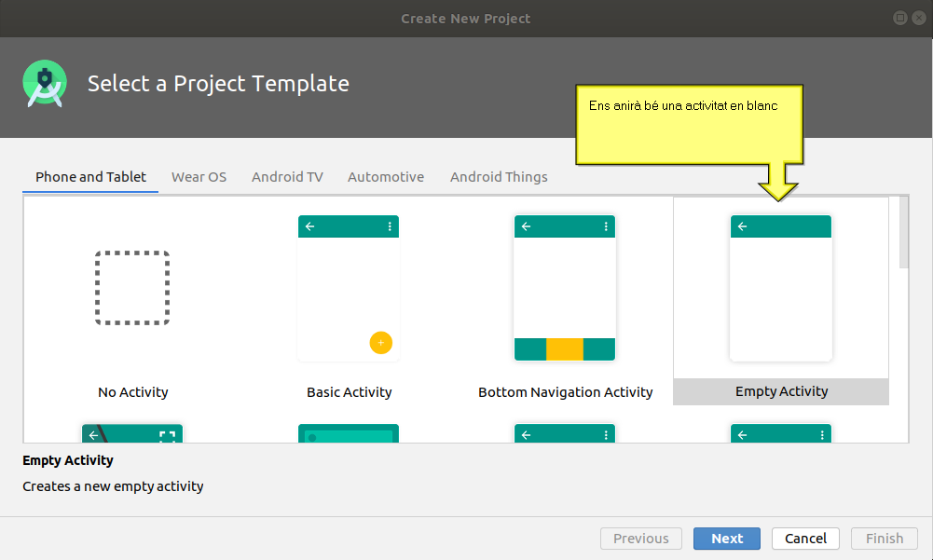
Task: Select the Basic Activity template thumbnail
Action: coord(349,288)
